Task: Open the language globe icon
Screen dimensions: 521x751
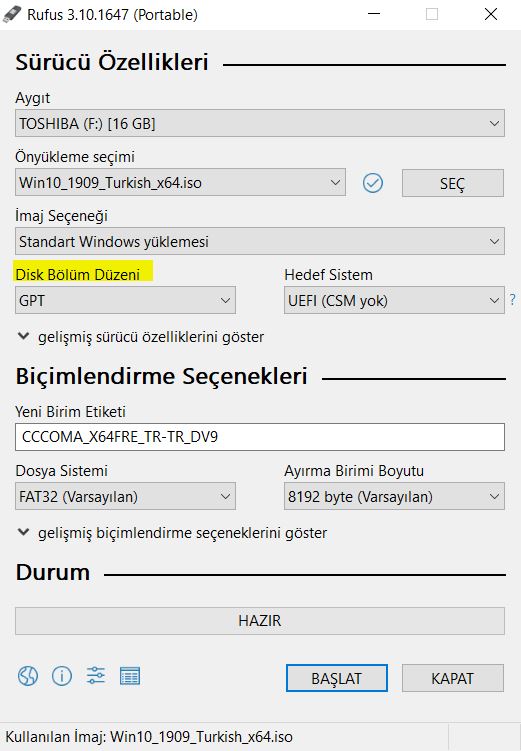Action: pyautogui.click(x=28, y=676)
